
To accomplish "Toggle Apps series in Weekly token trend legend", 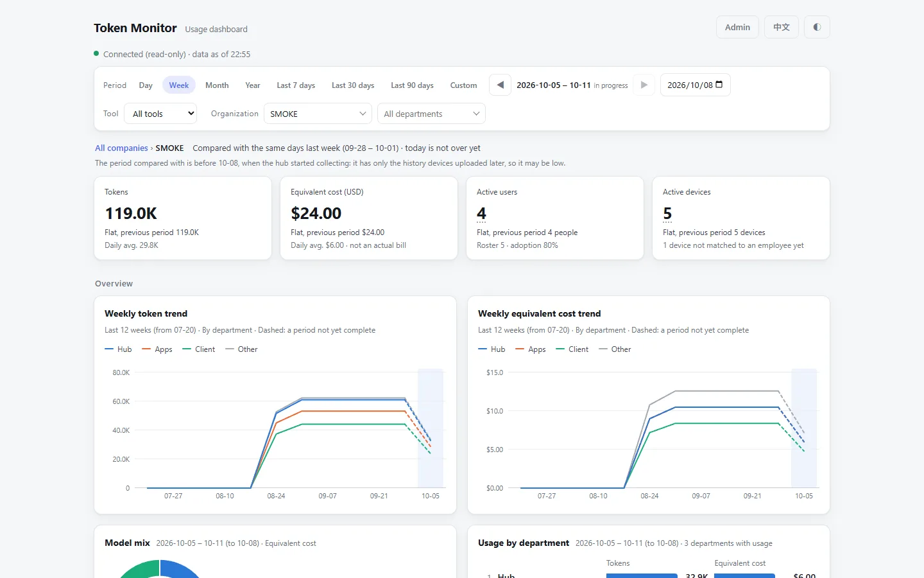I will pyautogui.click(x=157, y=349).
